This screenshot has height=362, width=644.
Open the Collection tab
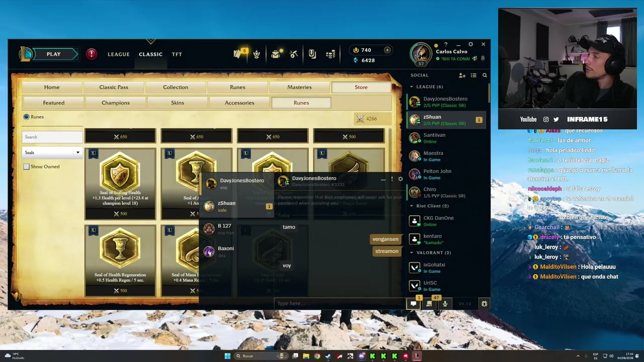click(176, 87)
